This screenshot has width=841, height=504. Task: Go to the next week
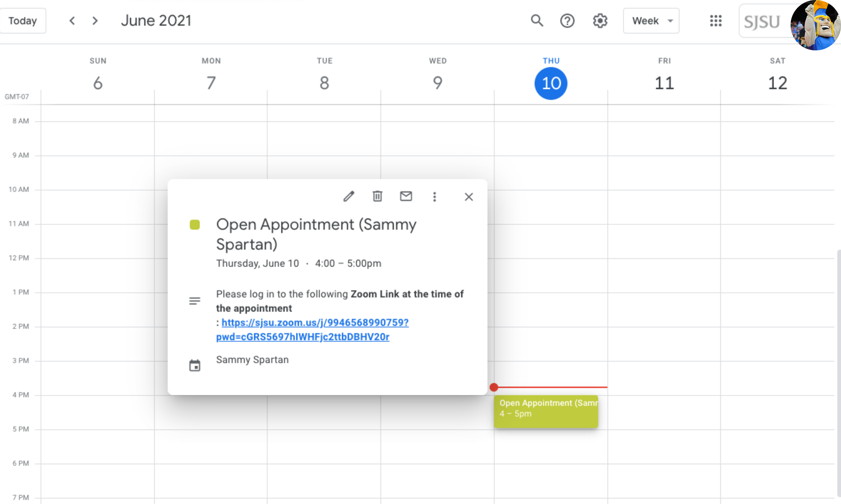pos(95,21)
